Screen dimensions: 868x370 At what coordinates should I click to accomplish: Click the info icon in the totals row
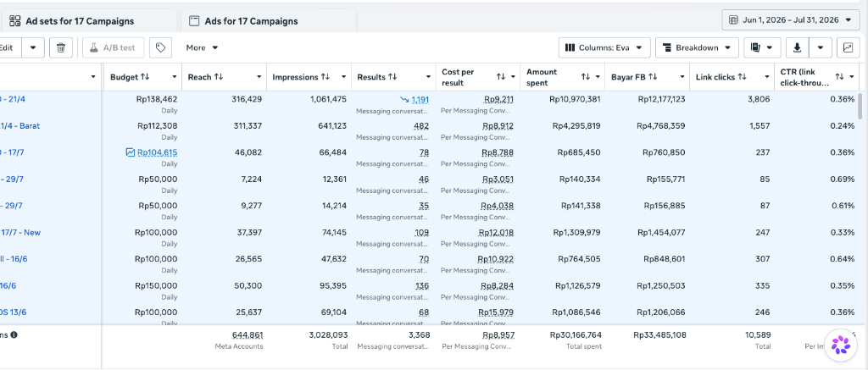pyautogui.click(x=14, y=334)
